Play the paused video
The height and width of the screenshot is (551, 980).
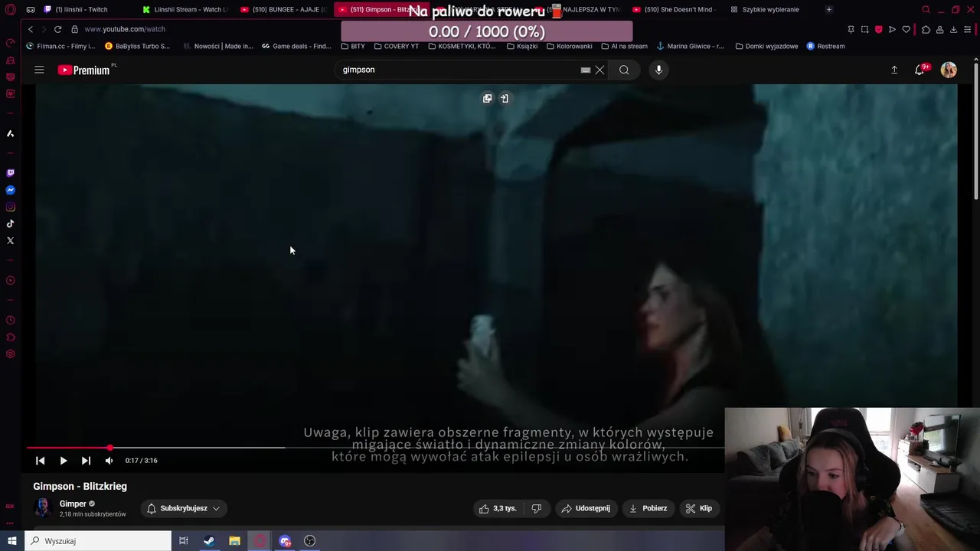tap(63, 461)
